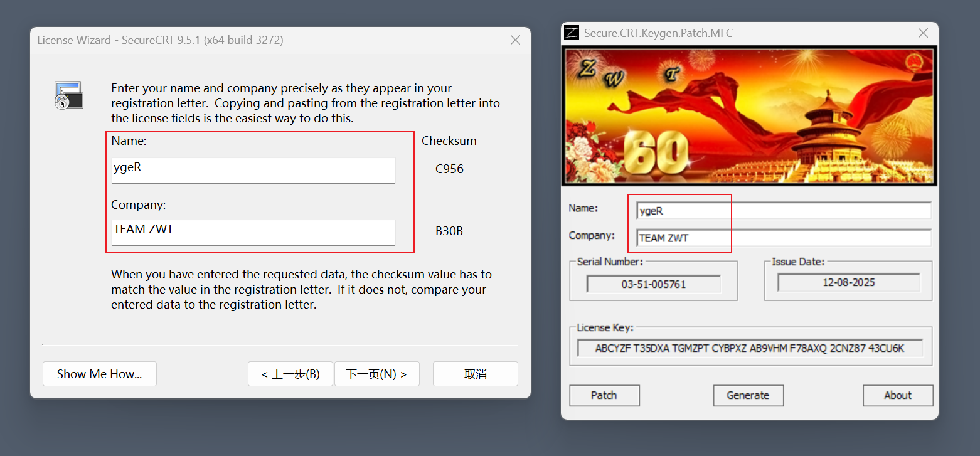This screenshot has height=456, width=980.
Task: Cancel the wizard with 取消 button
Action: click(476, 374)
